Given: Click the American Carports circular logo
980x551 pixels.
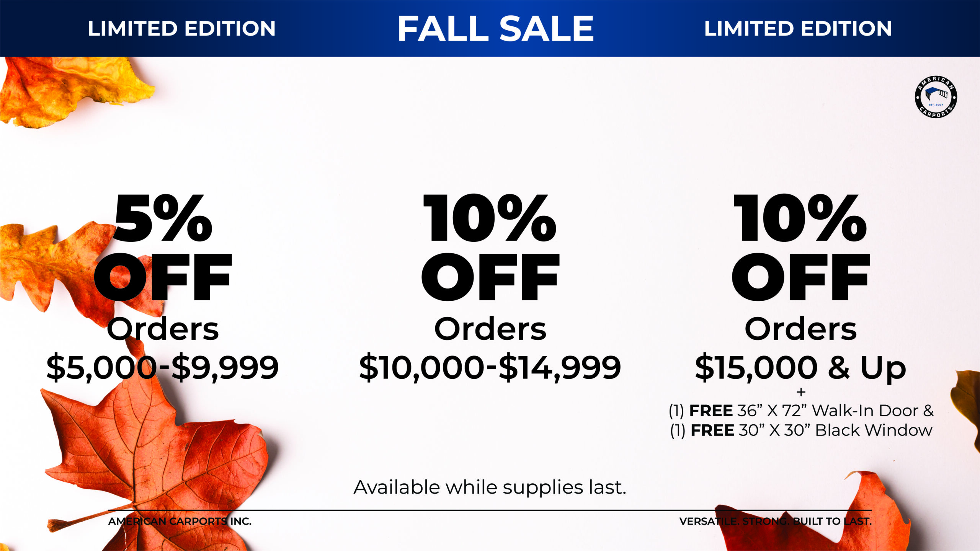Looking at the screenshot, I should [936, 97].
